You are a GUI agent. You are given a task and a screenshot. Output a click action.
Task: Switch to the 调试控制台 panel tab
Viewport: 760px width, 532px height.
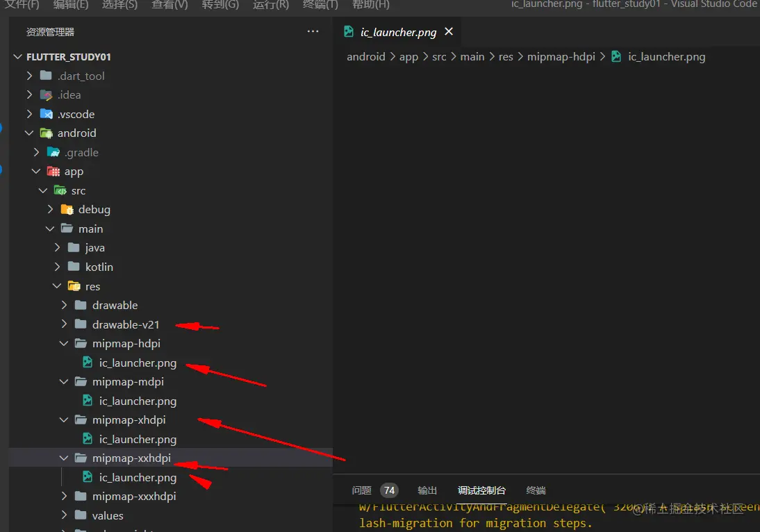point(482,490)
